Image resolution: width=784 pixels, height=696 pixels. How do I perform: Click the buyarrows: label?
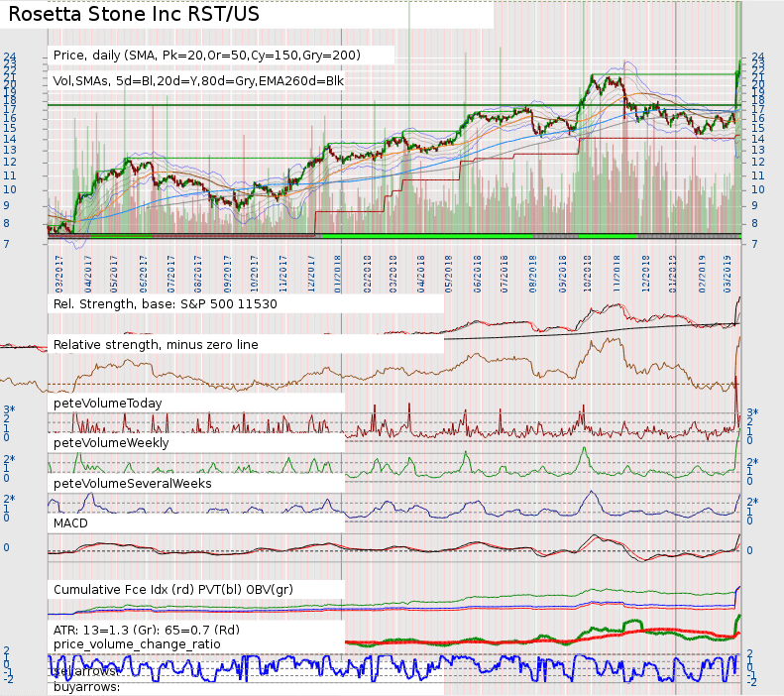(87, 687)
